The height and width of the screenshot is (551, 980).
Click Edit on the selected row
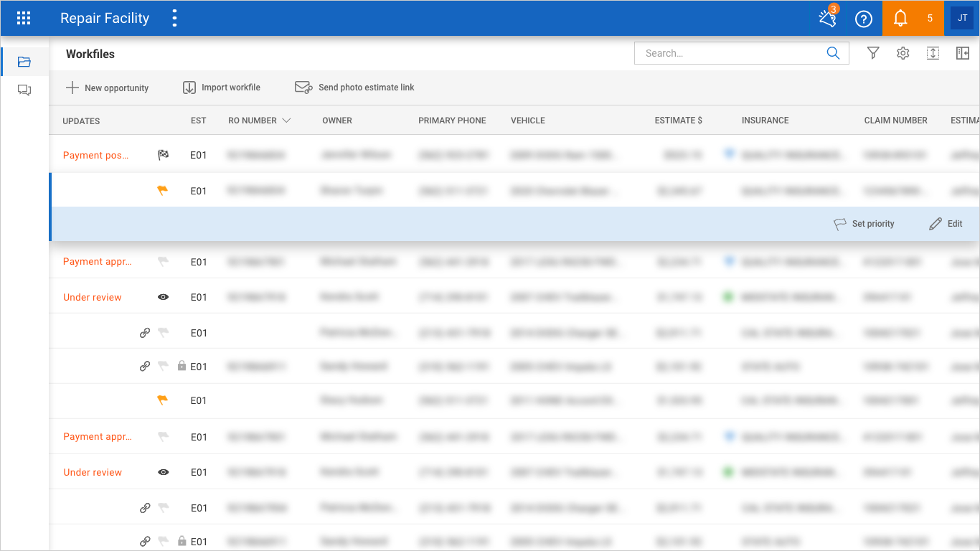coord(946,224)
